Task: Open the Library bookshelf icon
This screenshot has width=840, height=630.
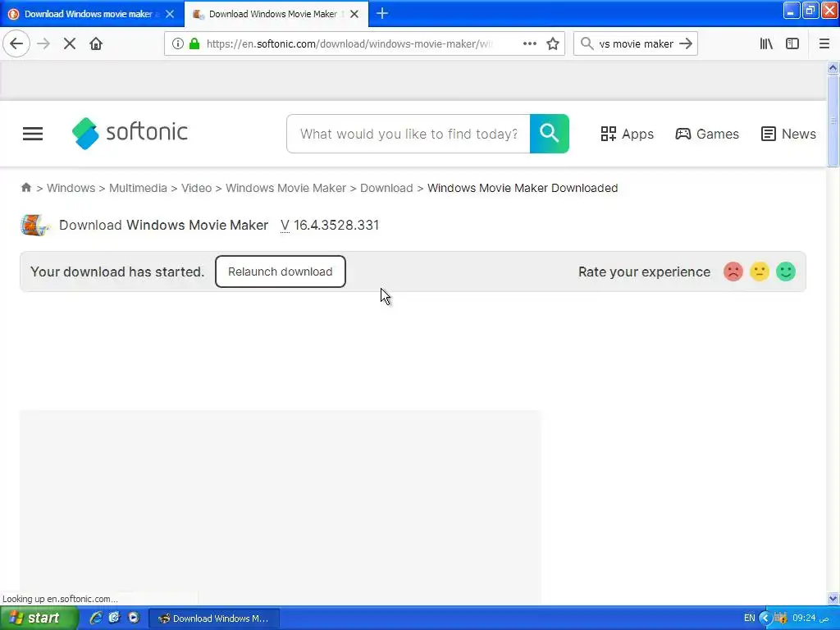Action: click(x=766, y=44)
